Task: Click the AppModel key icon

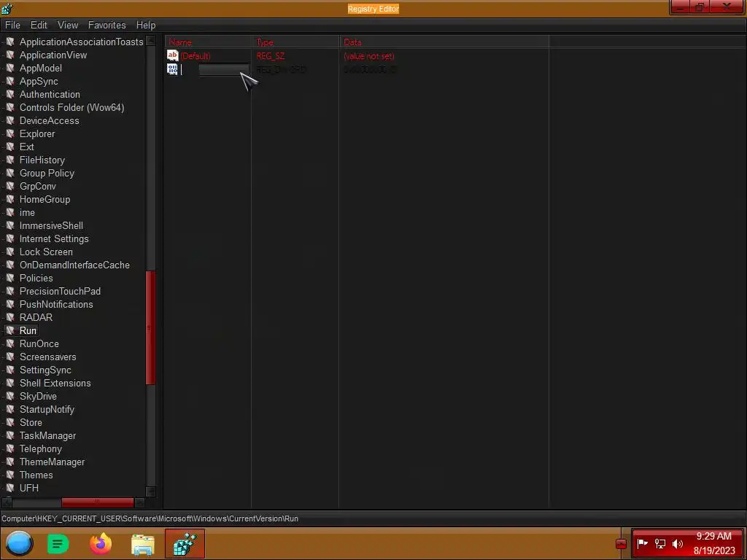Action: tap(10, 68)
